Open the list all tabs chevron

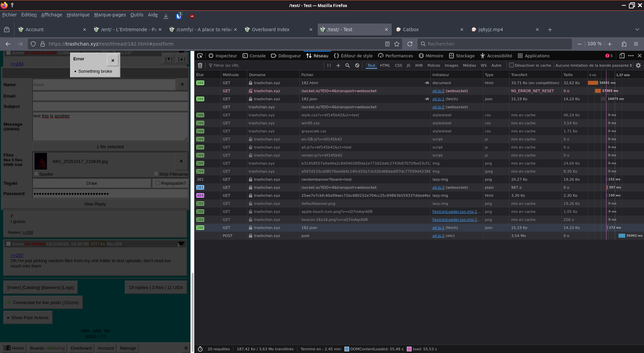(x=637, y=30)
